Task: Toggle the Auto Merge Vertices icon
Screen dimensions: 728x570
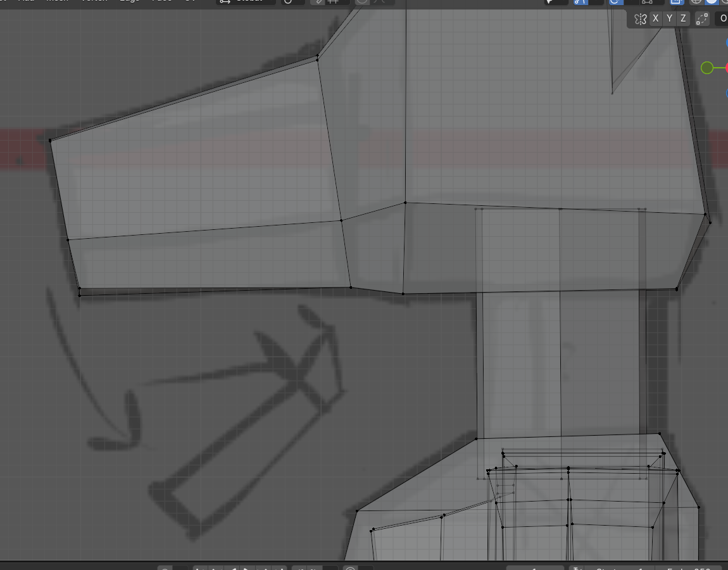Action: [702, 19]
